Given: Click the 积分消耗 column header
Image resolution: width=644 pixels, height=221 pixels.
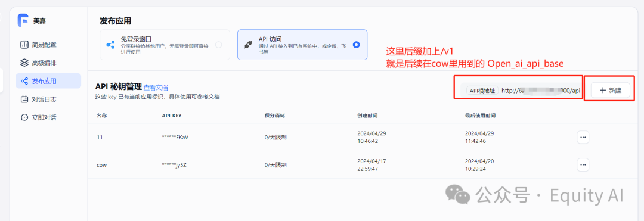Looking at the screenshot, I should pos(275,116).
